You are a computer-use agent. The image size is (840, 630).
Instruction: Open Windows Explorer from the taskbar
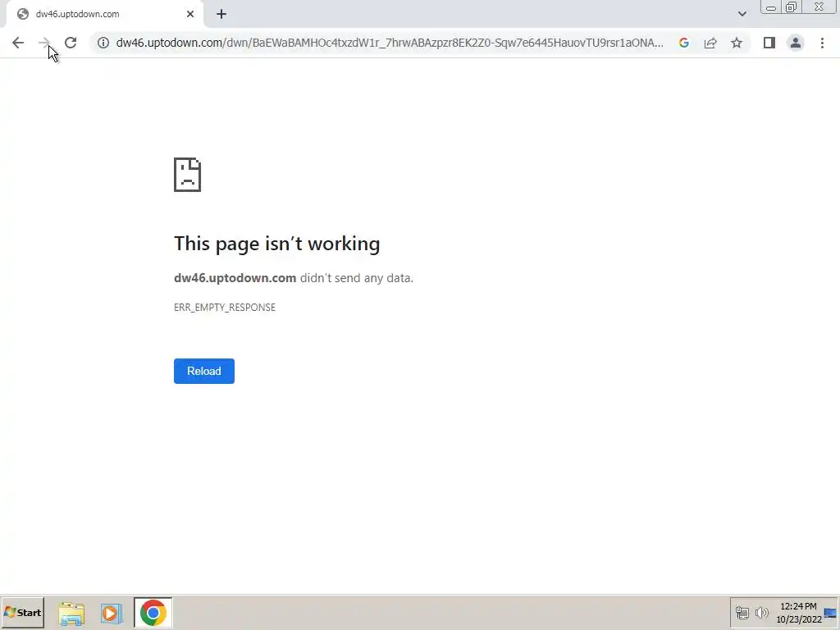tap(71, 614)
